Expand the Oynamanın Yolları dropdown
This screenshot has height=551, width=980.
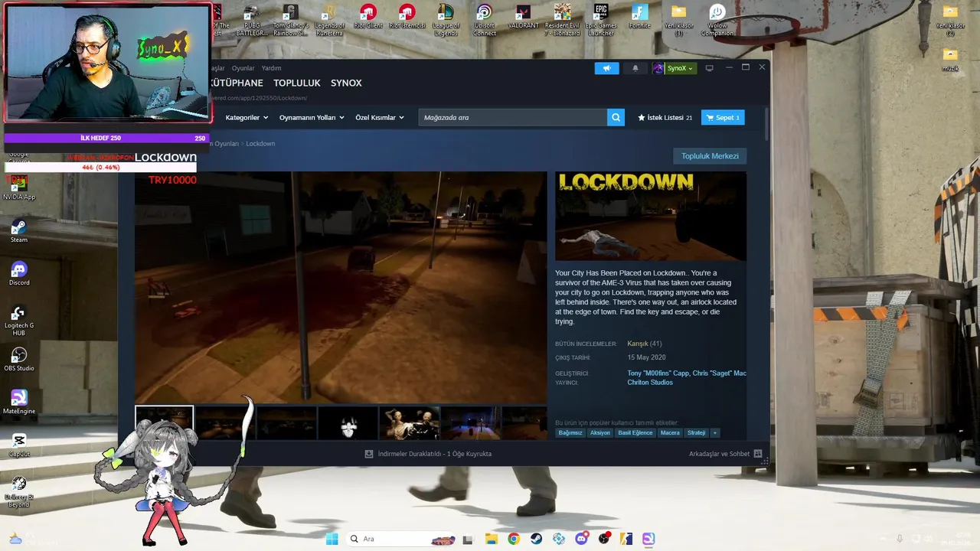(312, 118)
